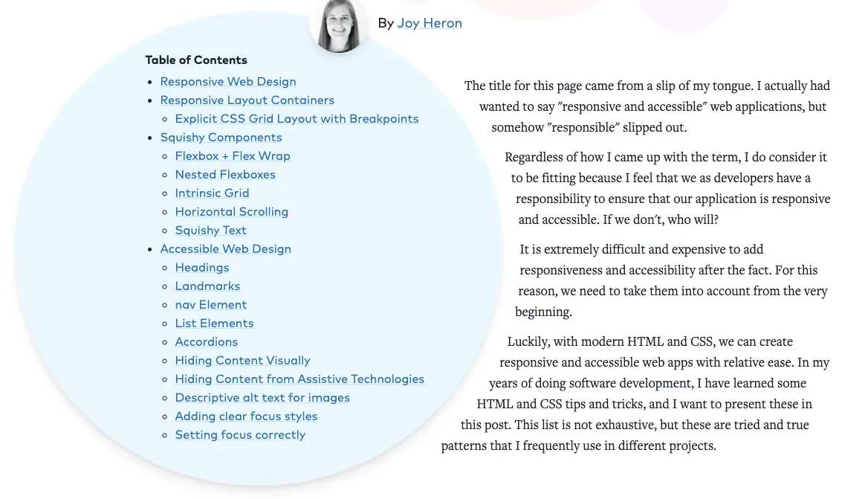Image resolution: width=868 pixels, height=499 pixels.
Task: Go to Responsive Web Design section
Action: 228,81
